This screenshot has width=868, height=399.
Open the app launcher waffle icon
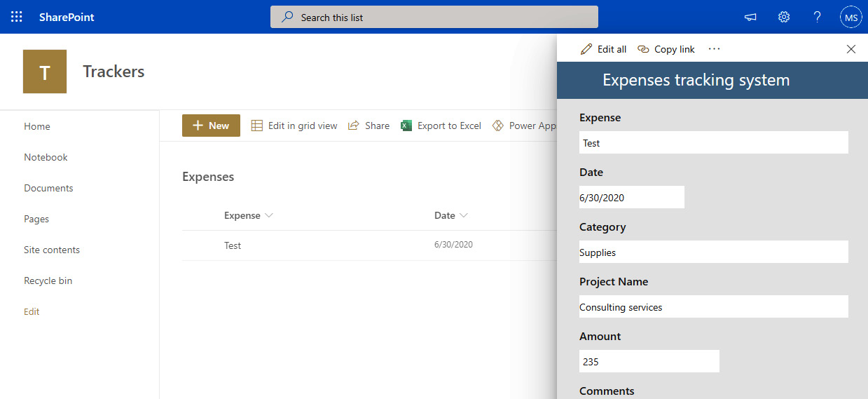click(x=17, y=17)
